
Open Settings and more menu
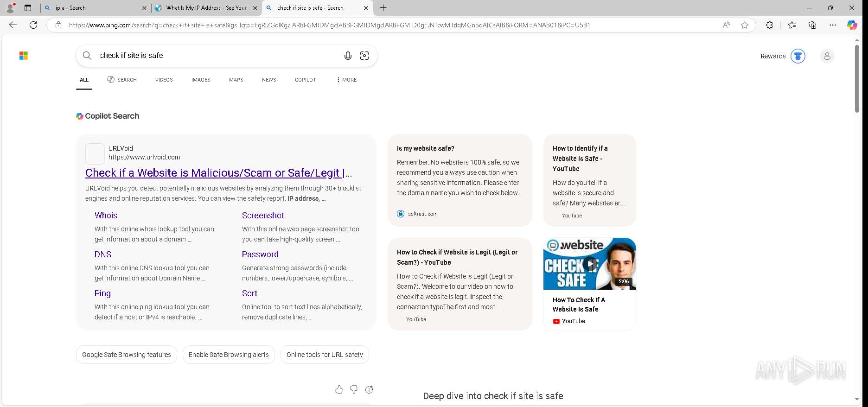pos(833,25)
